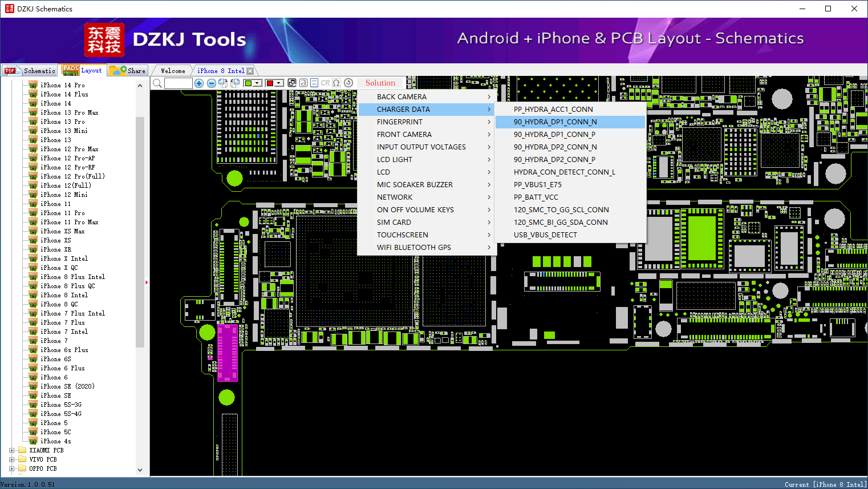Open iPhone 8 Intel in the device tree
The image size is (868, 489).
pos(64,295)
